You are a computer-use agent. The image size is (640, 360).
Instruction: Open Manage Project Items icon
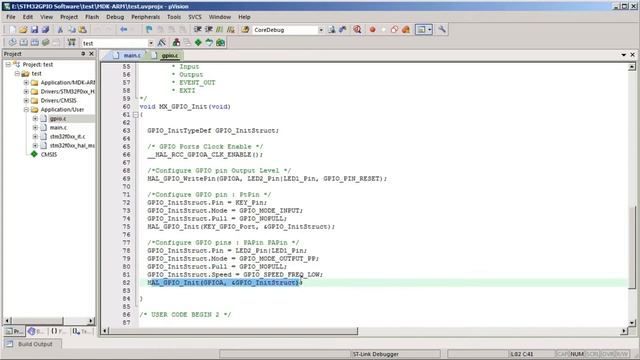click(176, 42)
